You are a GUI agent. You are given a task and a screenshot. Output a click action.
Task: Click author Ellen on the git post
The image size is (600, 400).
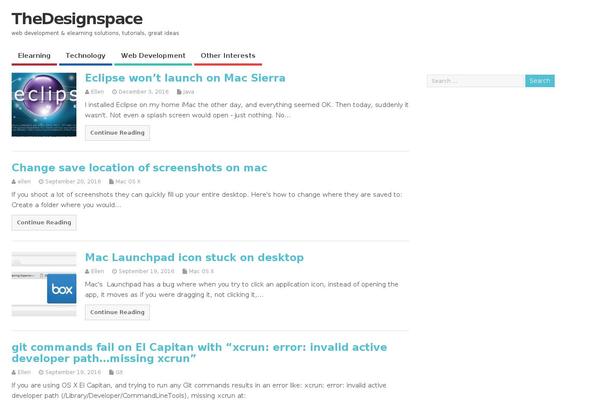click(24, 372)
